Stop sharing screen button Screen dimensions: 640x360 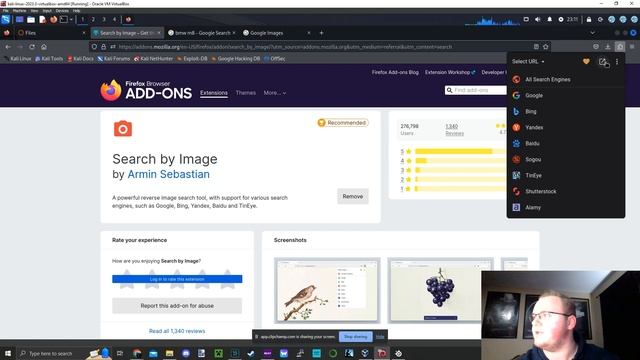(x=356, y=337)
